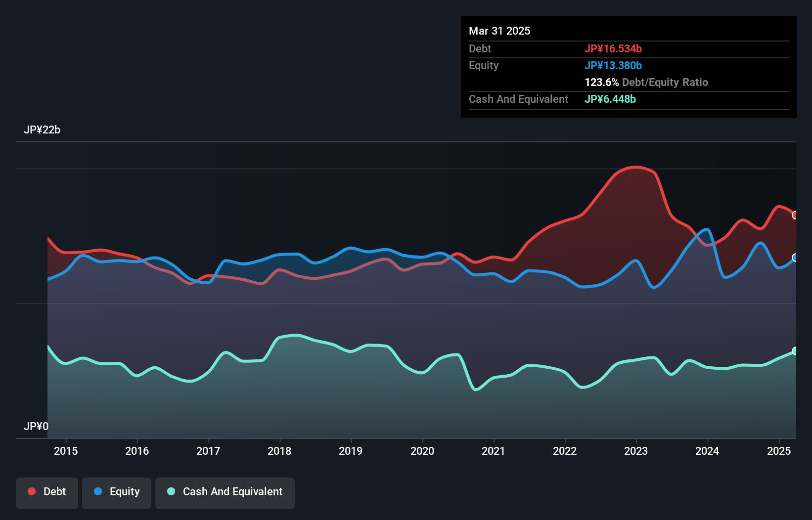Viewport: 812px width, 520px height.
Task: Click the red Debt value in the tooltip
Action: [614, 48]
